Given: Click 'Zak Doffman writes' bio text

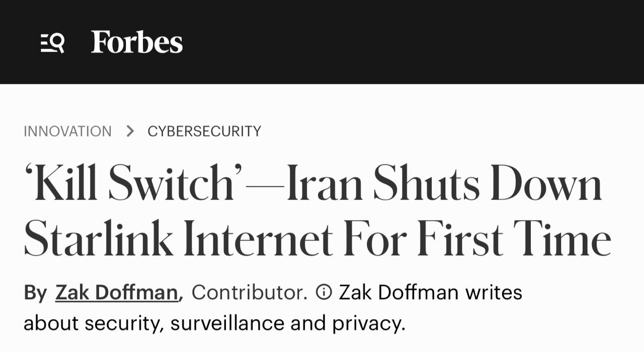Looking at the screenshot, I should pos(430,293).
